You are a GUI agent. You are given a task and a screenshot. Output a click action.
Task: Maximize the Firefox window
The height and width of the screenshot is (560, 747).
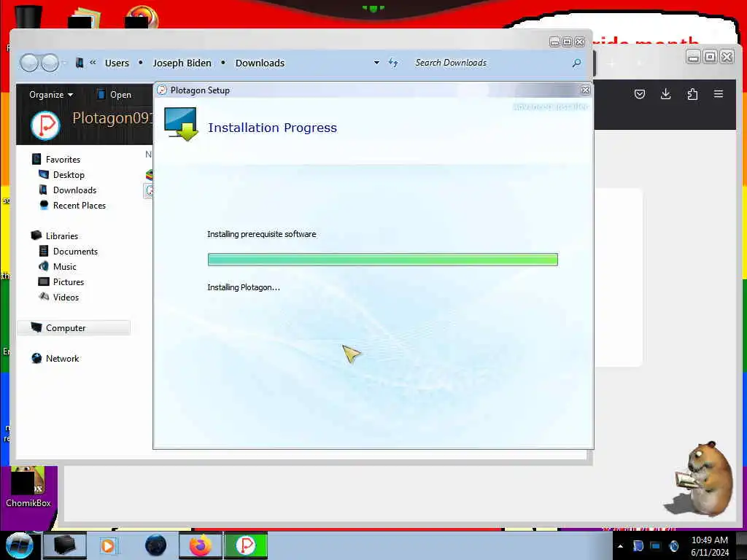click(711, 57)
